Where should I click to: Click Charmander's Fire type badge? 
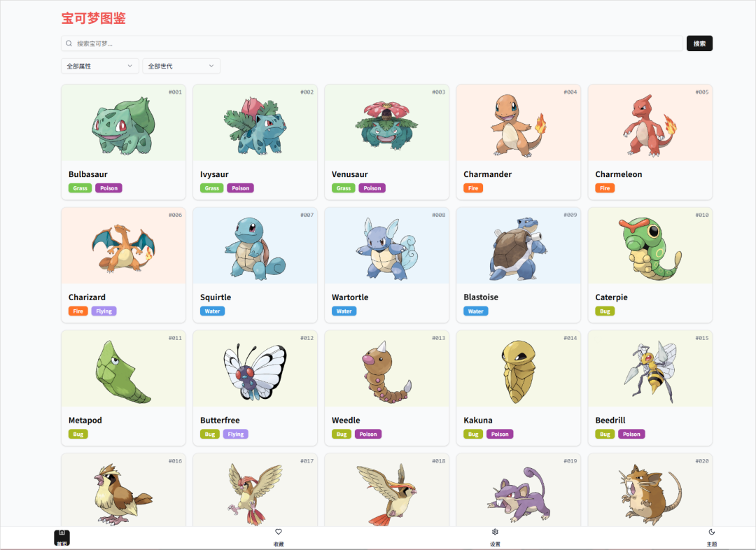[x=473, y=188]
